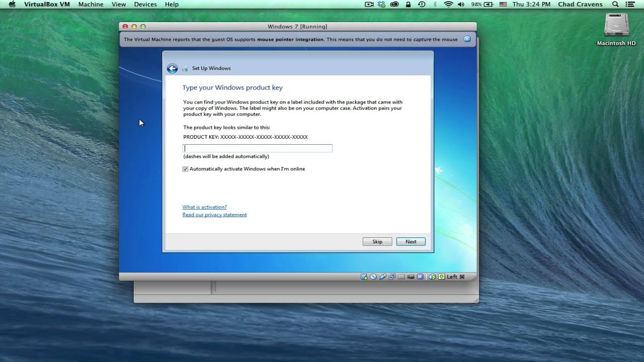This screenshot has height=362, width=644.
Task: Click the USB devices icon in VM status bar
Action: [383, 277]
